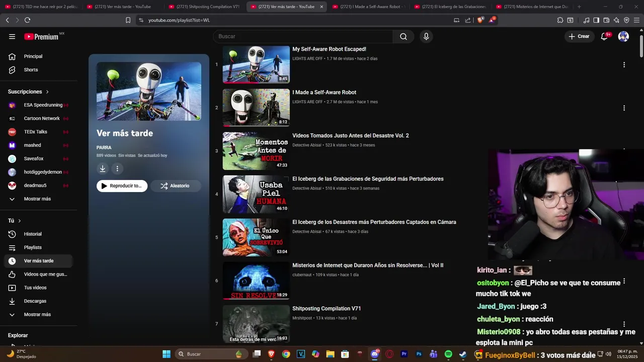Switch to I Made a Self-Aware Robot tab

click(x=369, y=7)
